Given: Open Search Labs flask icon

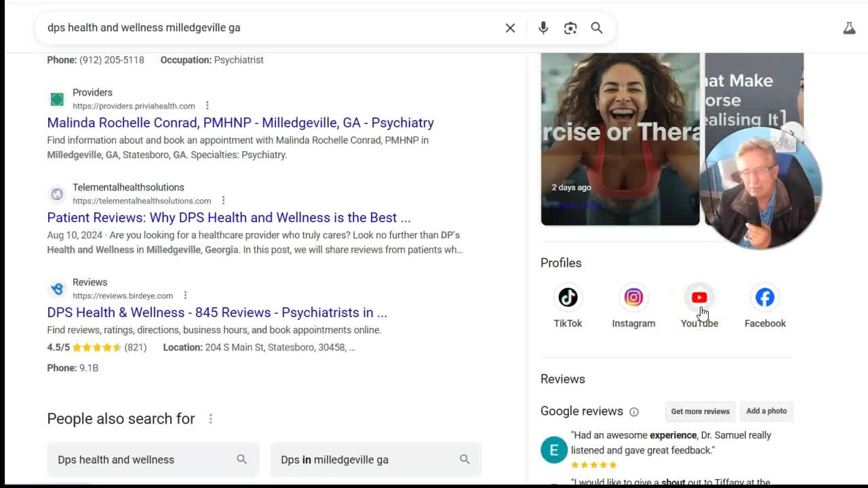Looking at the screenshot, I should (x=849, y=28).
